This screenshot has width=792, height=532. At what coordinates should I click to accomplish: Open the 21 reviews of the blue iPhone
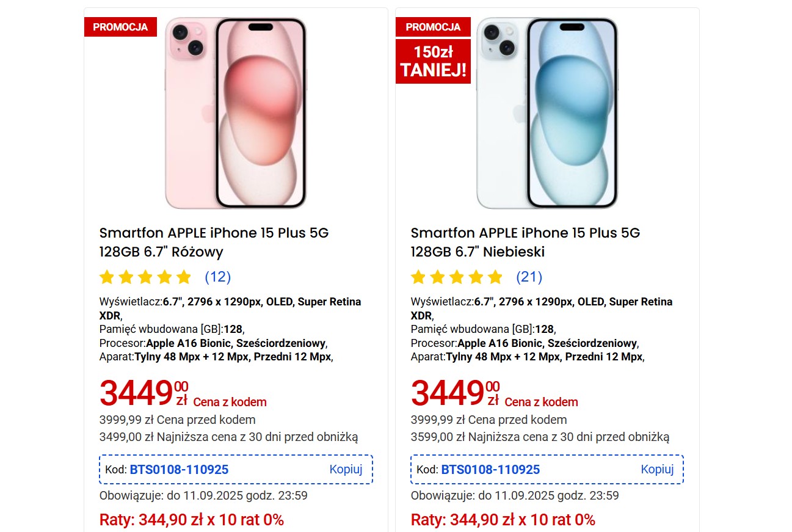point(529,277)
